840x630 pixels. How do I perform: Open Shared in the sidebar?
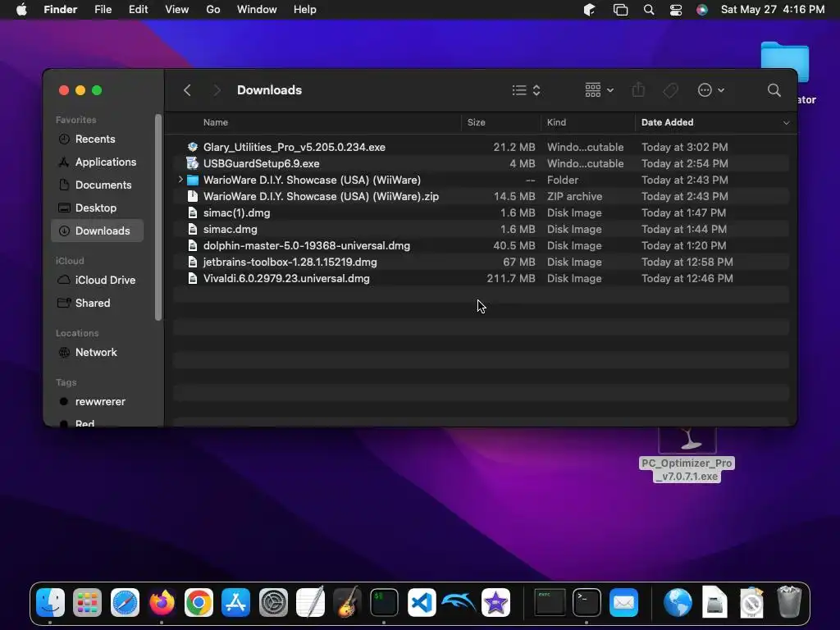click(97, 304)
